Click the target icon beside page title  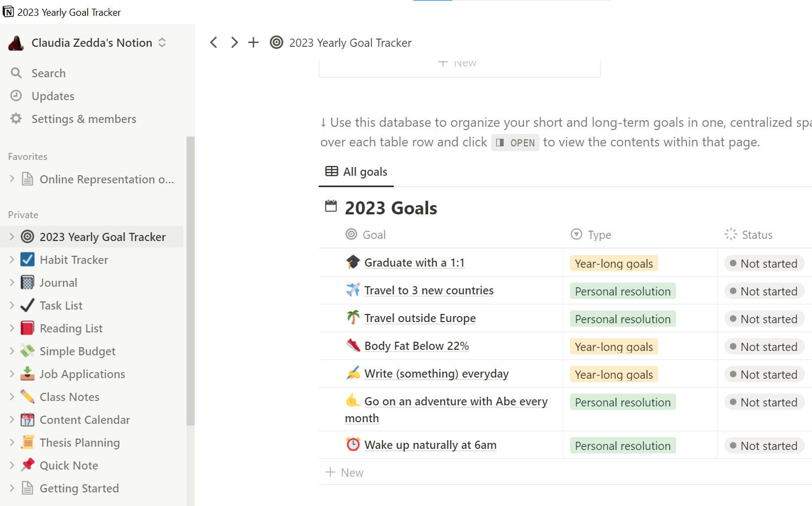(x=276, y=42)
